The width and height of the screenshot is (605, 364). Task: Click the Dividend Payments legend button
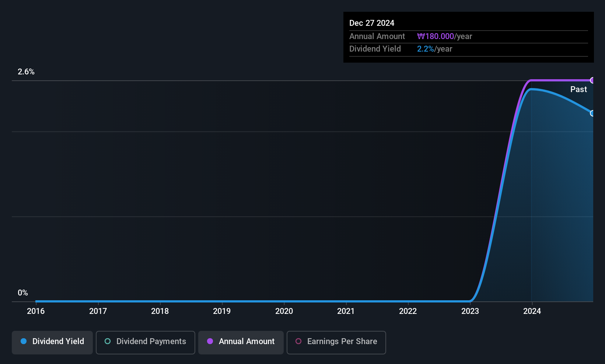145,342
